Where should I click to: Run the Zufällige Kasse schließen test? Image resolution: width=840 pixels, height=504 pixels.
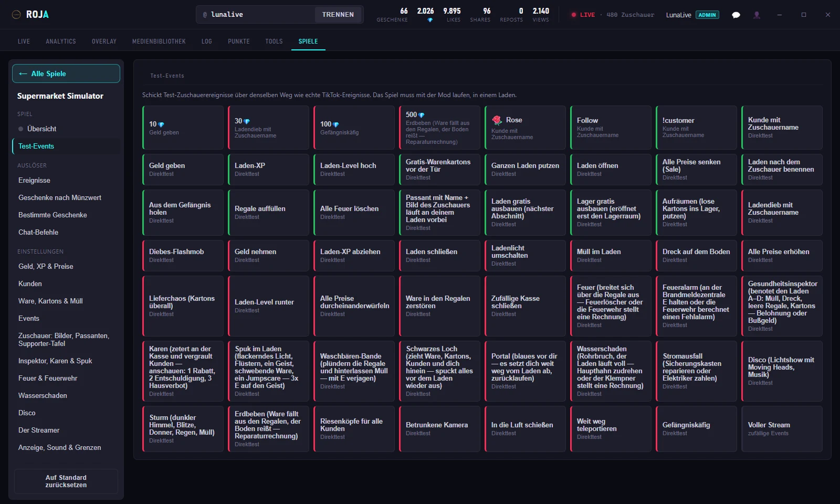coord(525,306)
